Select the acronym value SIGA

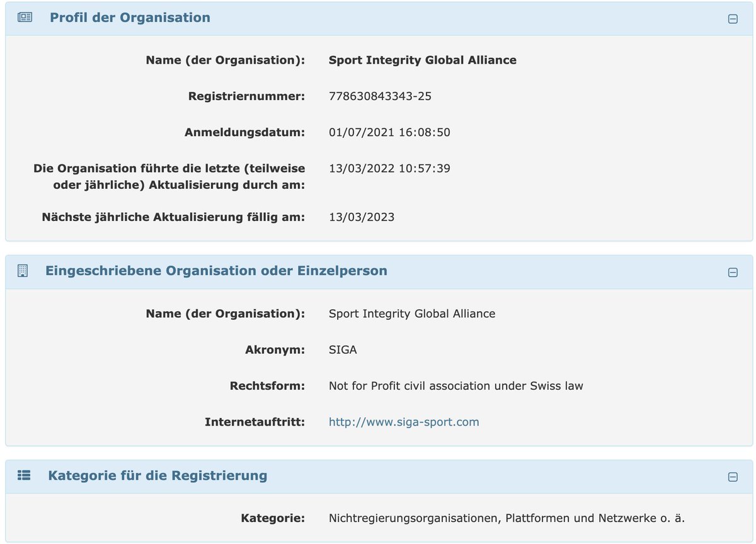343,349
